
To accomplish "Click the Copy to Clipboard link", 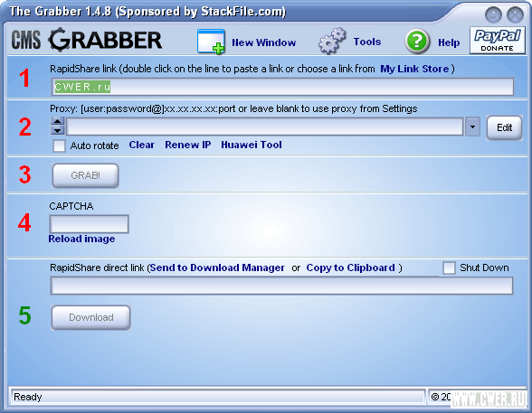I will pos(350,268).
